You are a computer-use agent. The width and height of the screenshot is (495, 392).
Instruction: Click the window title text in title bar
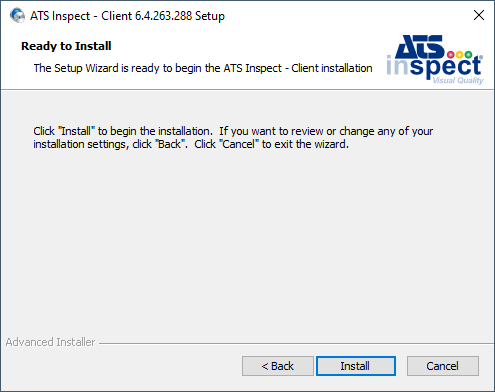(x=127, y=16)
